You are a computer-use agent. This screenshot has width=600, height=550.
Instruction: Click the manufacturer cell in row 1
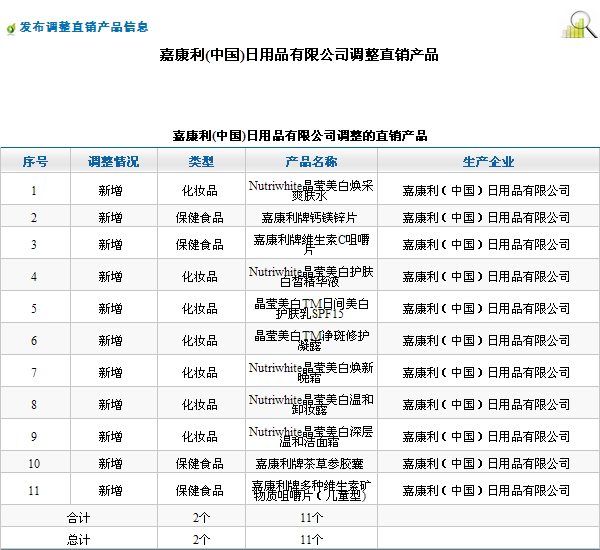tap(487, 190)
